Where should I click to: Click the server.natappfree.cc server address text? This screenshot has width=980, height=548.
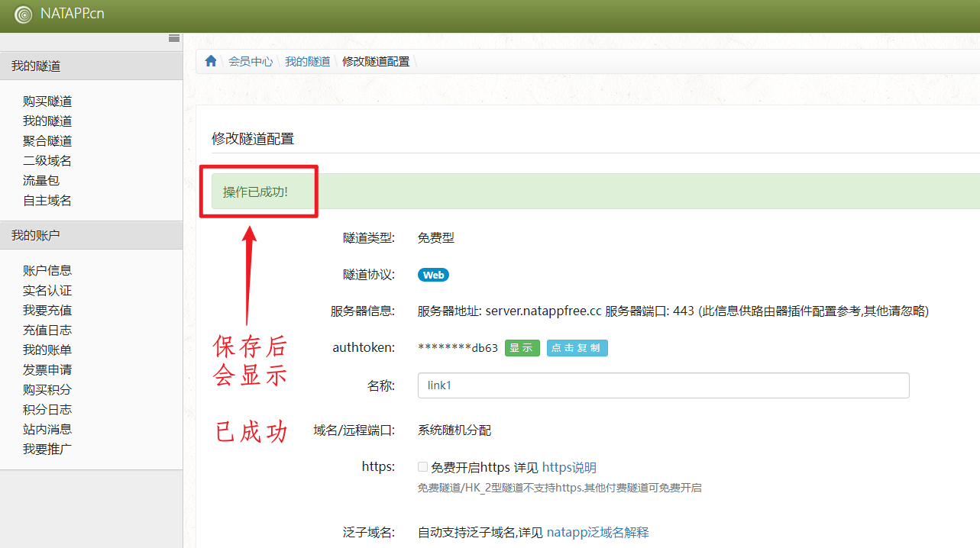point(544,311)
